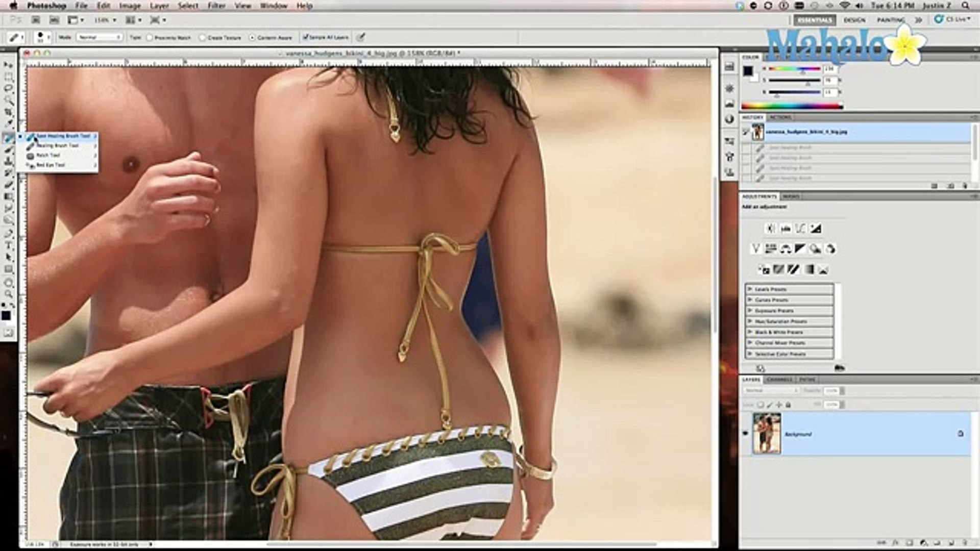
Task: Pick the Healing Brush Tool in flyout
Action: pyautogui.click(x=57, y=145)
